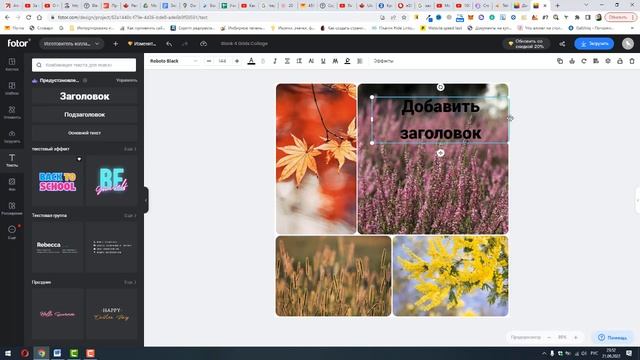Delete the selected text element
The image size is (640, 360).
tap(632, 61)
